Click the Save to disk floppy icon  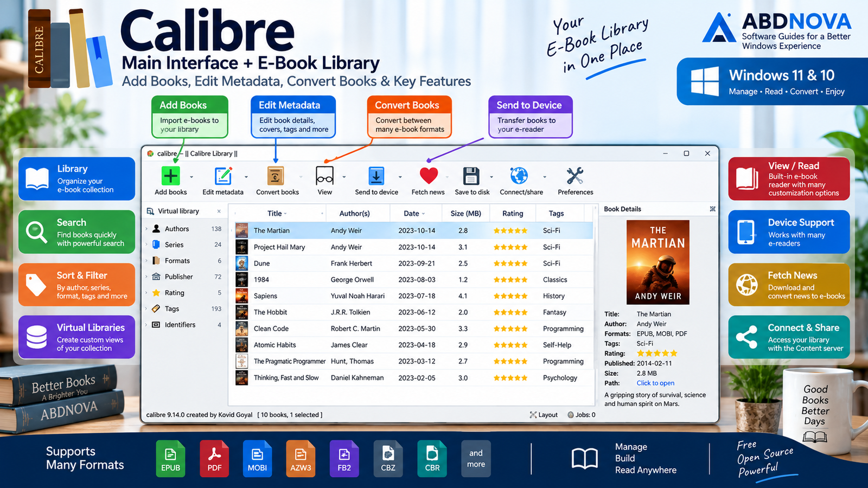(471, 176)
